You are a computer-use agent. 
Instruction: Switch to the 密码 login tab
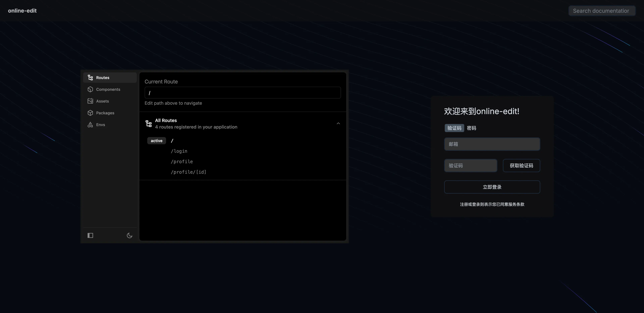(x=471, y=128)
